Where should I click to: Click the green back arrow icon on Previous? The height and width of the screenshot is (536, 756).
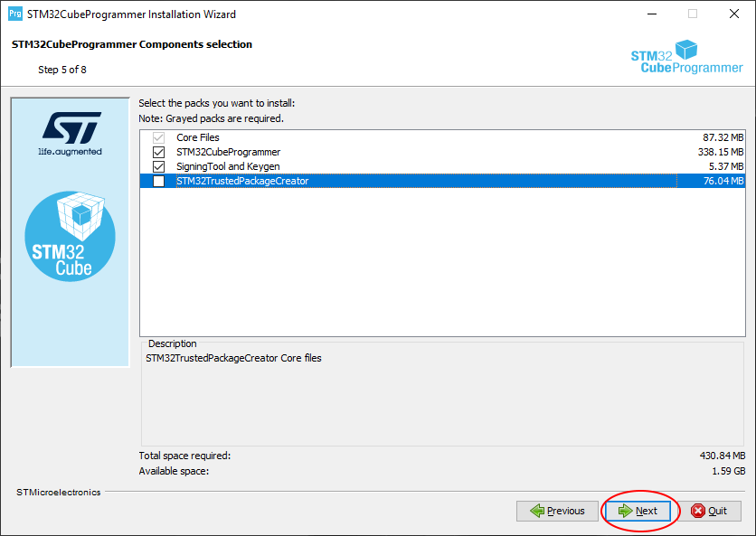pyautogui.click(x=537, y=511)
